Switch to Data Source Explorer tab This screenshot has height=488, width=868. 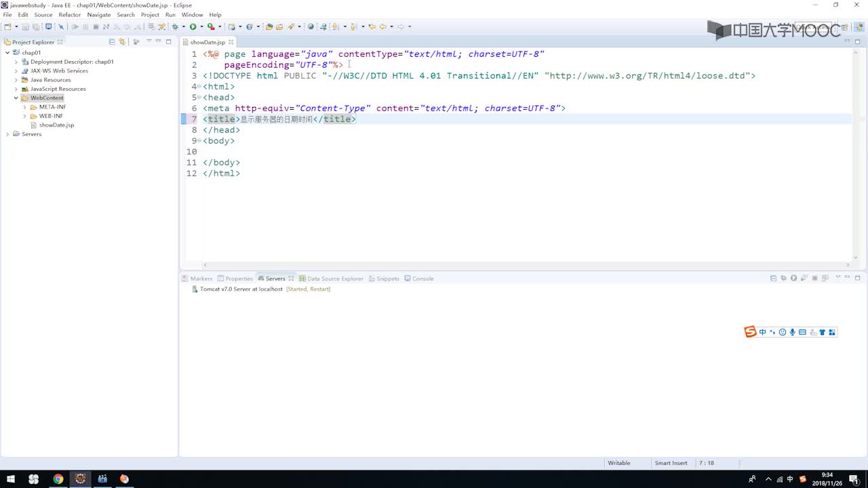331,279
